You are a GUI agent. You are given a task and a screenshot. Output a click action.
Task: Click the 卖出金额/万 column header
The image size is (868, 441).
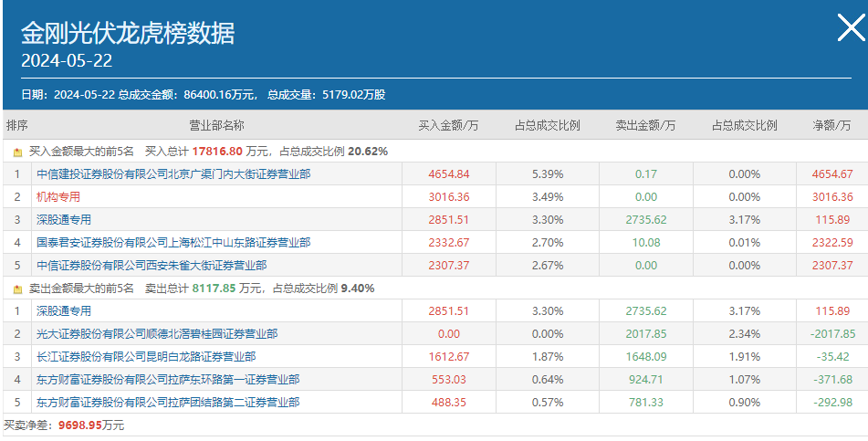[645, 126]
